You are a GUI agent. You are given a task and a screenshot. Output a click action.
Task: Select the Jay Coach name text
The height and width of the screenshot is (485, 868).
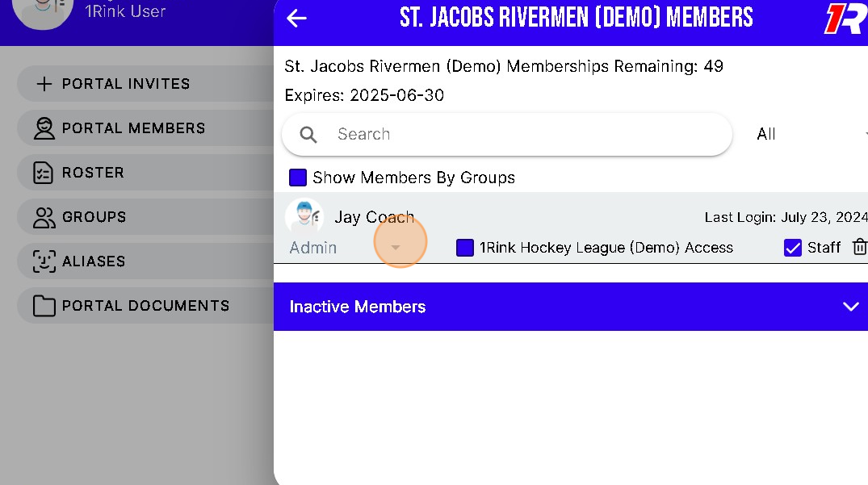374,217
